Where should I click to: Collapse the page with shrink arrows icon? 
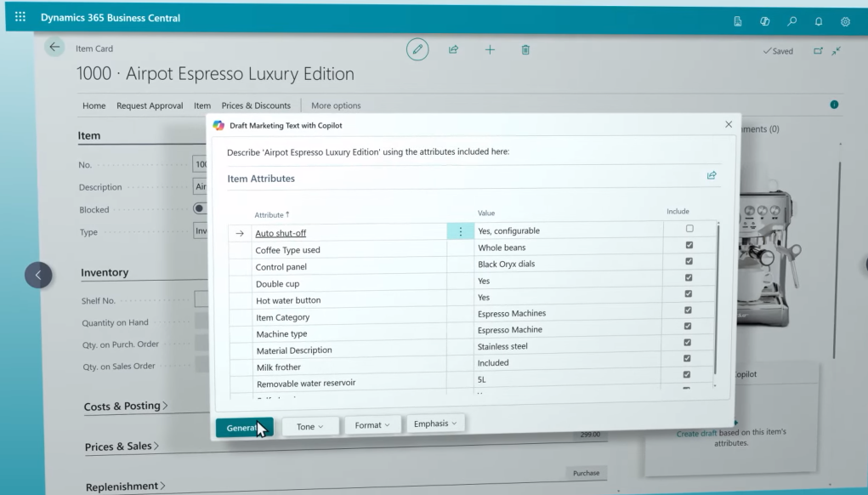pyautogui.click(x=836, y=51)
